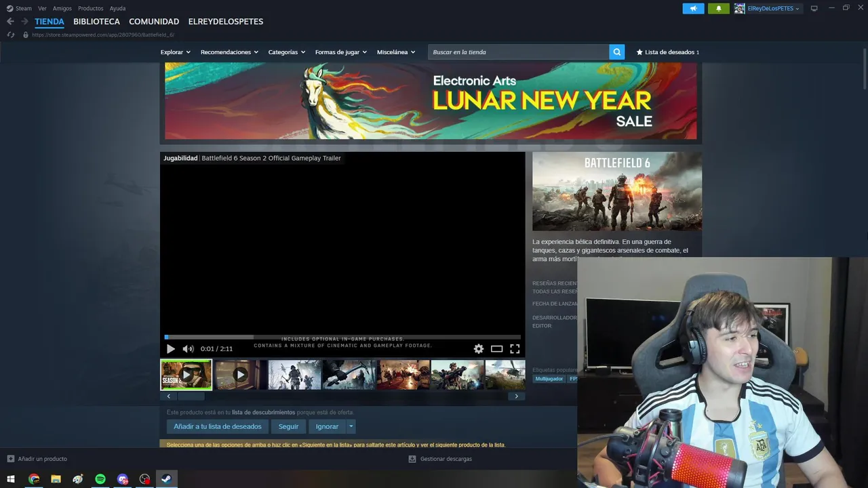
Task: Open the Amigos menu
Action: pos(62,8)
